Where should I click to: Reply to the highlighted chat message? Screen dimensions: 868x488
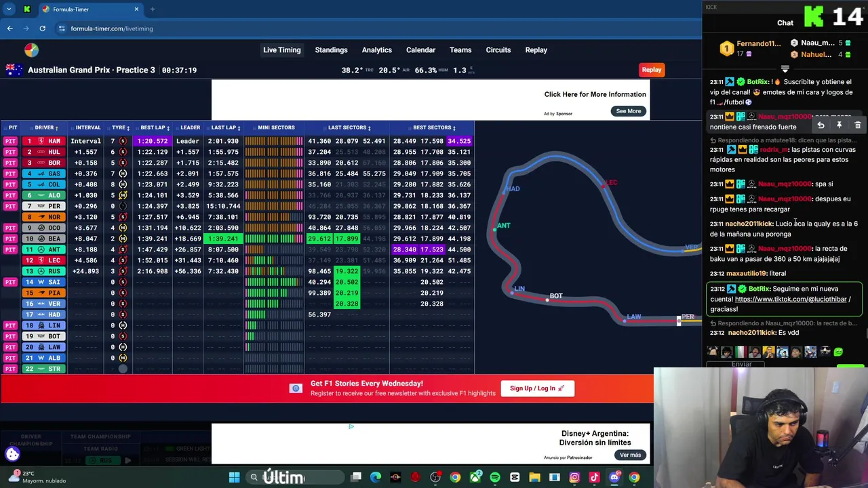821,125
